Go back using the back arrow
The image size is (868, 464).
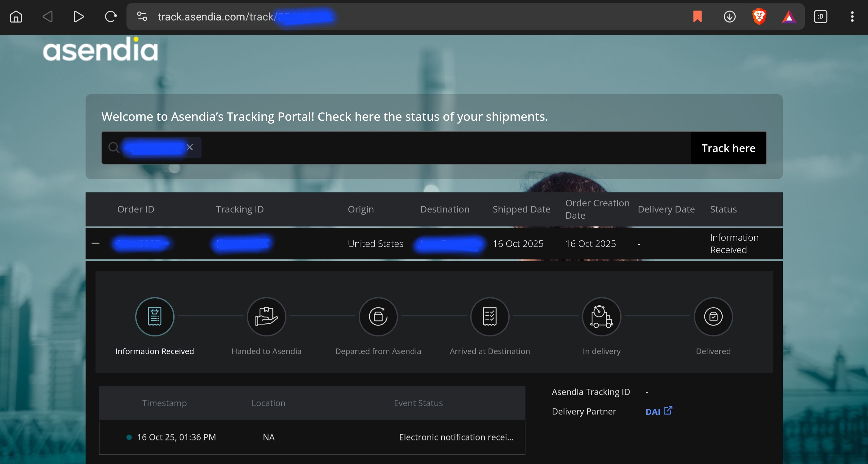point(47,16)
